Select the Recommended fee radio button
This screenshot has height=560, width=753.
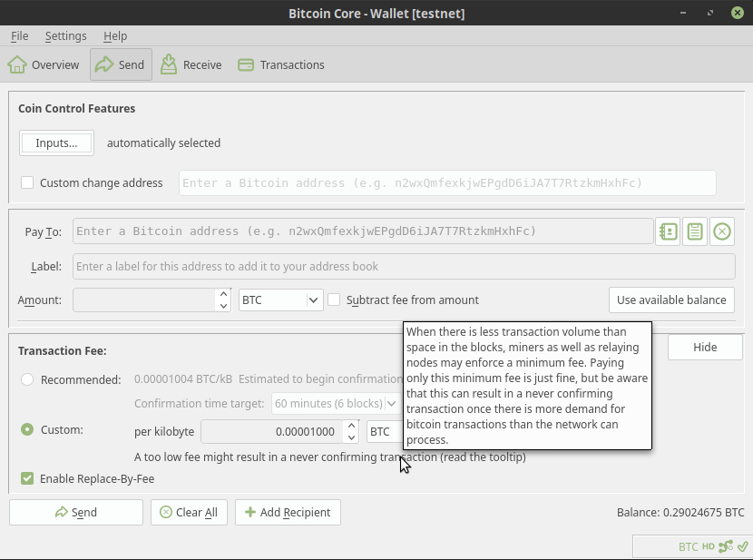27,379
